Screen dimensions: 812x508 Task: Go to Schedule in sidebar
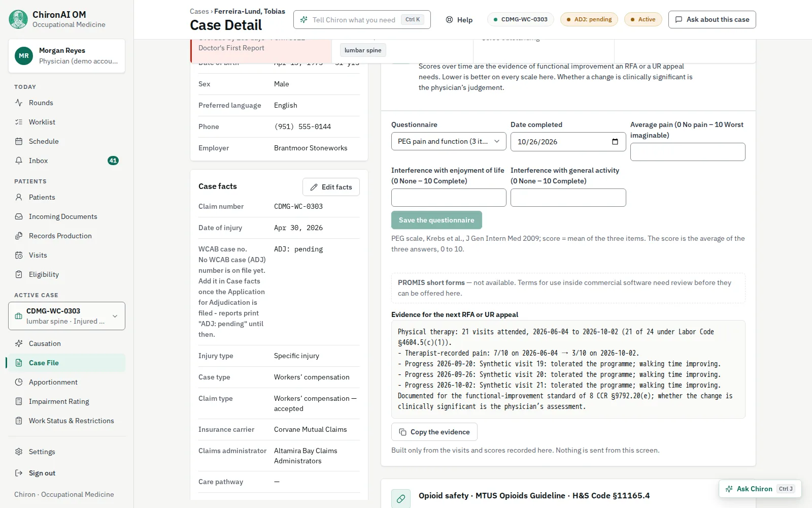pos(66,141)
